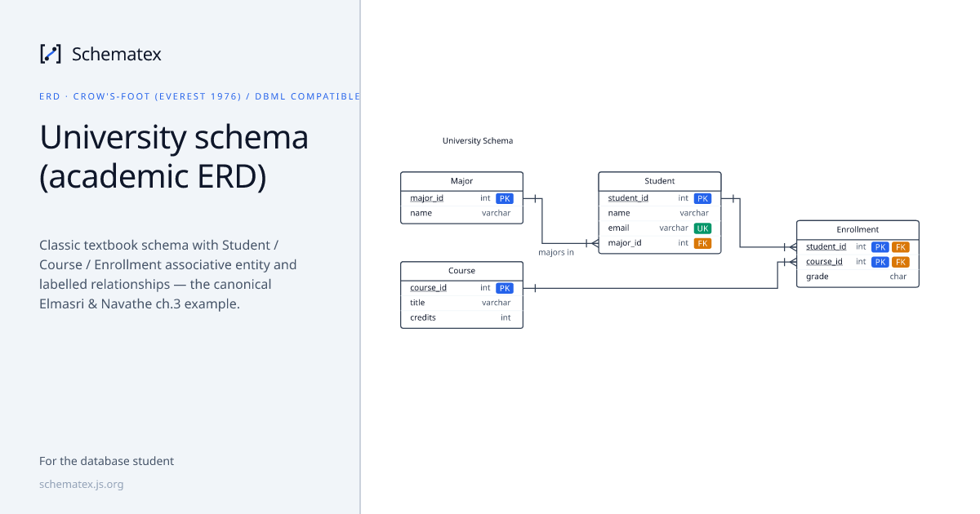Click the course_id field in Enrollment table
The width and height of the screenshot is (980, 514).
coord(857,262)
